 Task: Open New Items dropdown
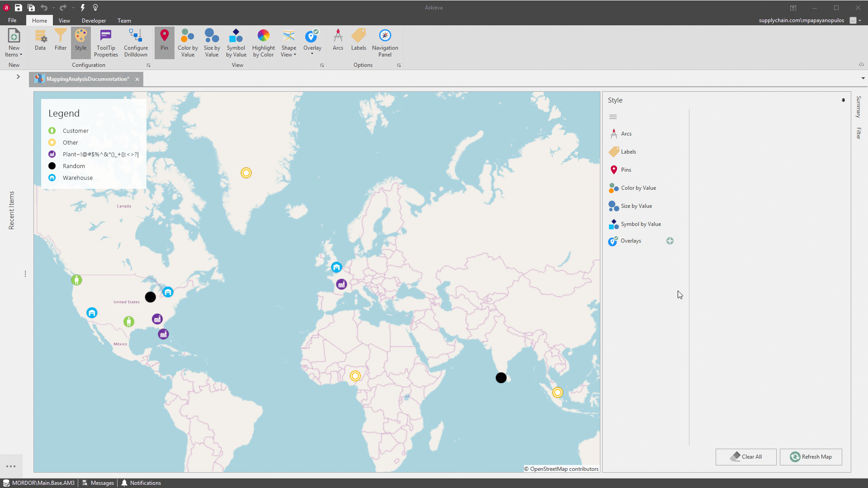pyautogui.click(x=14, y=42)
